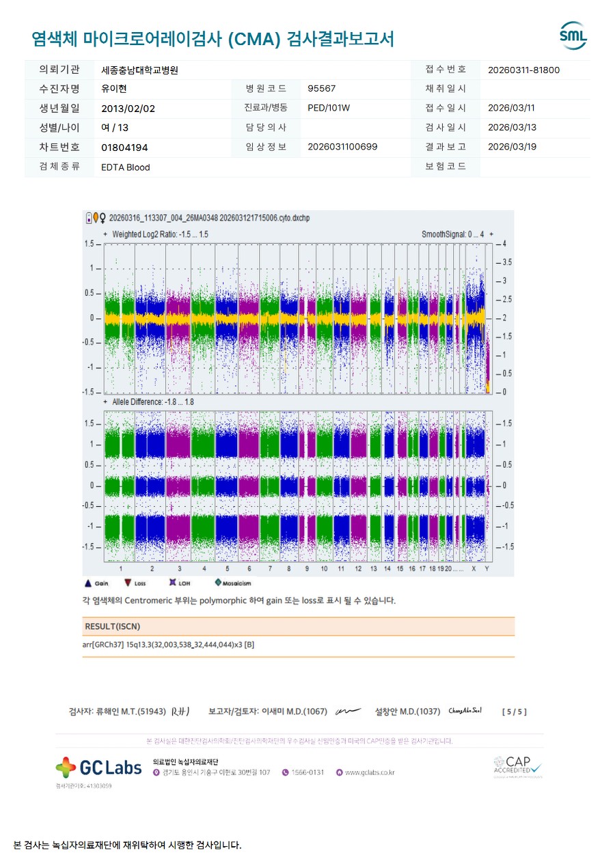
Task: Click the page indicator [ 5 / 5 ]
Action: click(515, 712)
